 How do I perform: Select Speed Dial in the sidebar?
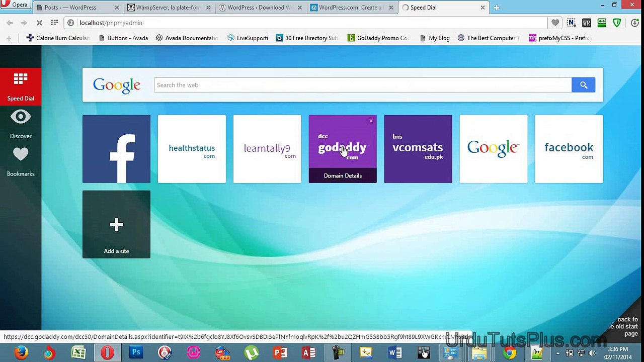(21, 86)
